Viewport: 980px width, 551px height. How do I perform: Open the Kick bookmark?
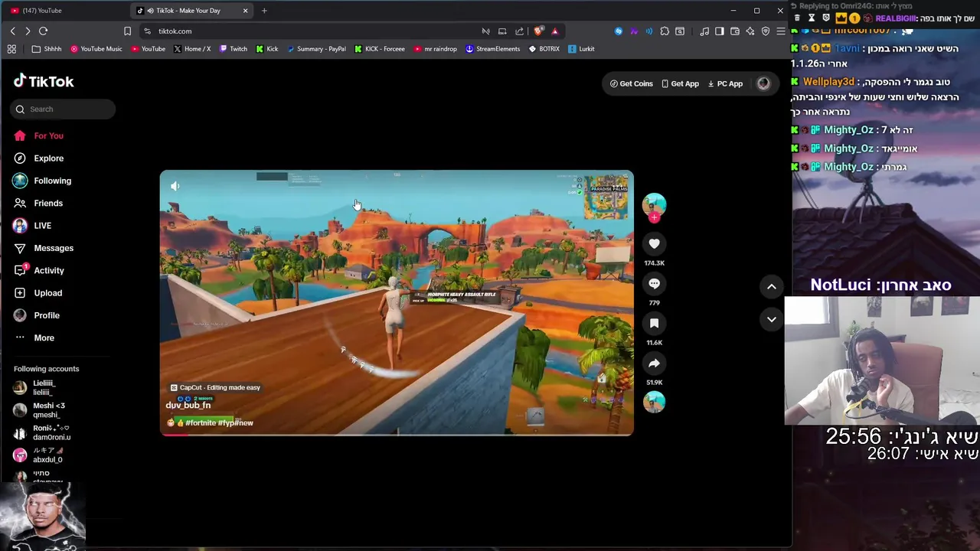[x=267, y=49]
